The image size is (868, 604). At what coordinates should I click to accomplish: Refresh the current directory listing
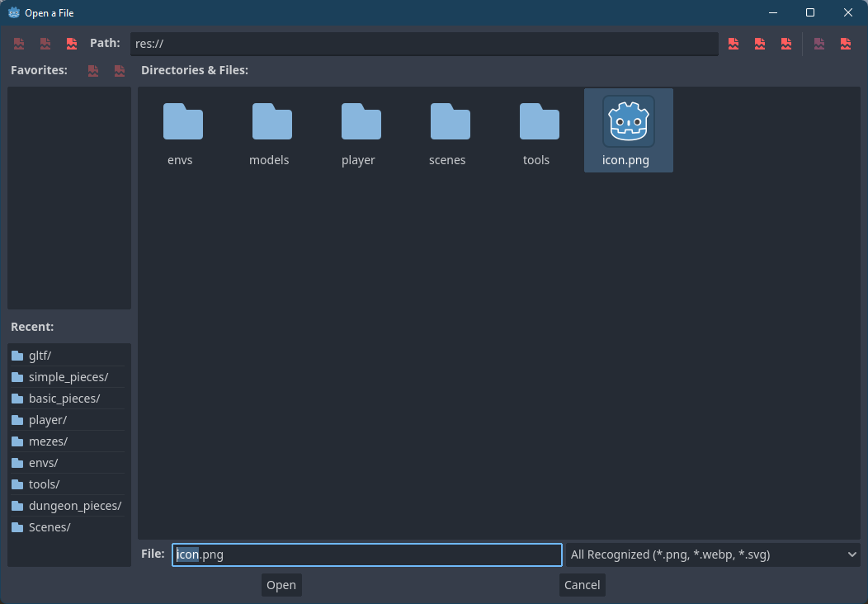pos(734,43)
